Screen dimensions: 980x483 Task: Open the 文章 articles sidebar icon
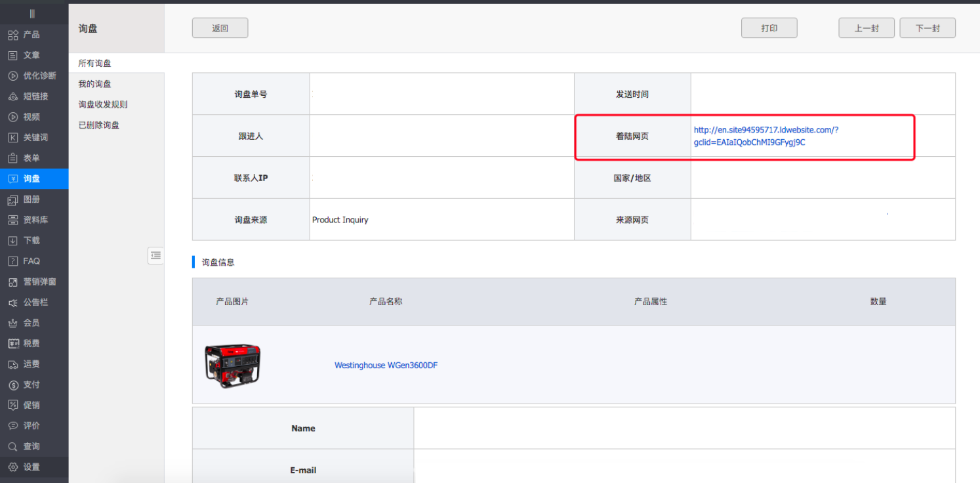tap(13, 55)
